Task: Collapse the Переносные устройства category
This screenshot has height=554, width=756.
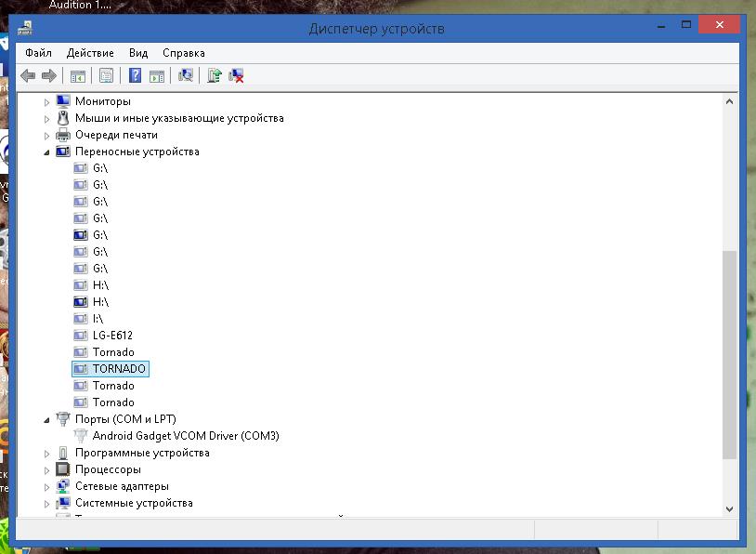Action: pyautogui.click(x=47, y=152)
